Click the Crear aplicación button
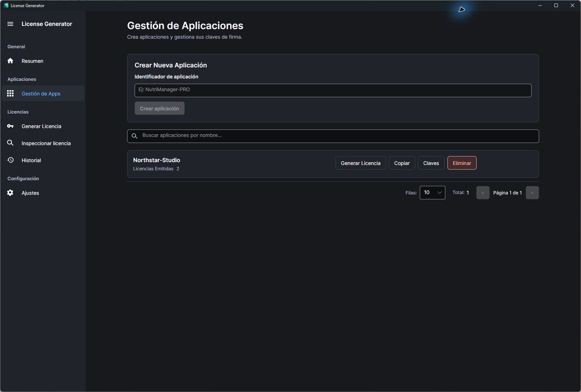581x392 pixels. pyautogui.click(x=159, y=108)
